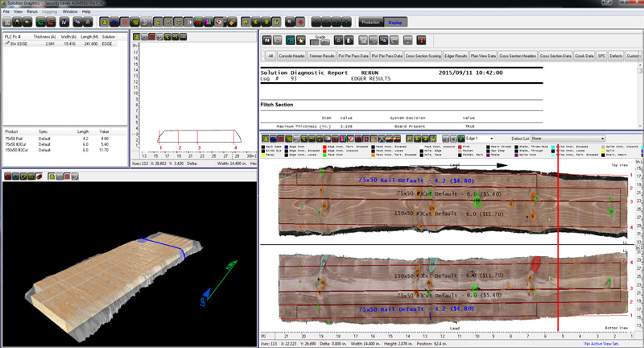Image resolution: width=644 pixels, height=348 pixels.
Task: Toggle the right Grade button
Action: point(325,43)
